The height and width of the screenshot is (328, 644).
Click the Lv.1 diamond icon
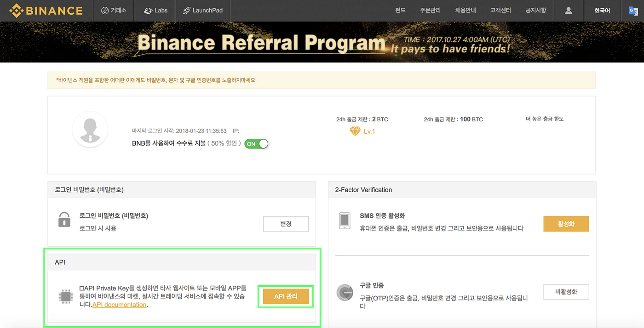[x=355, y=131]
